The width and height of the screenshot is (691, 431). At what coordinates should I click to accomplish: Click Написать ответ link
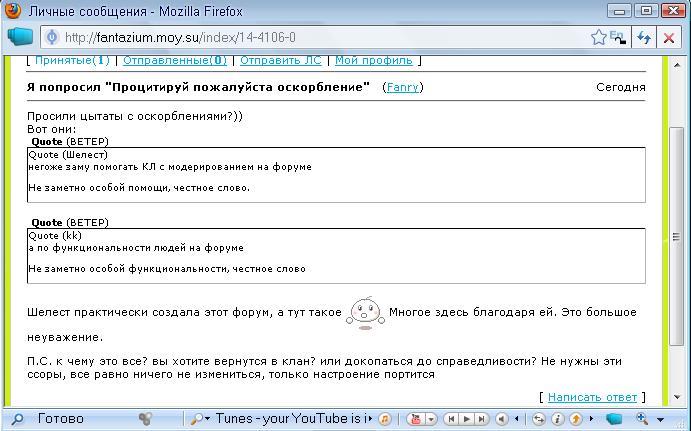tap(592, 397)
